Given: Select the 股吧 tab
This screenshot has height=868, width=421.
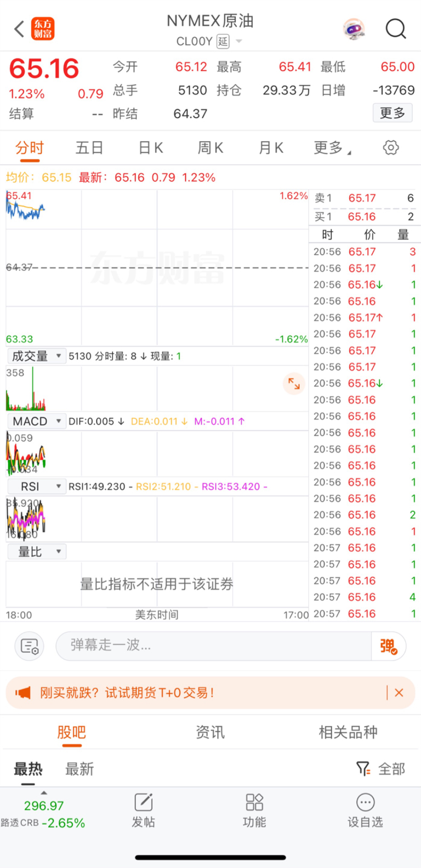Looking at the screenshot, I should tap(71, 733).
